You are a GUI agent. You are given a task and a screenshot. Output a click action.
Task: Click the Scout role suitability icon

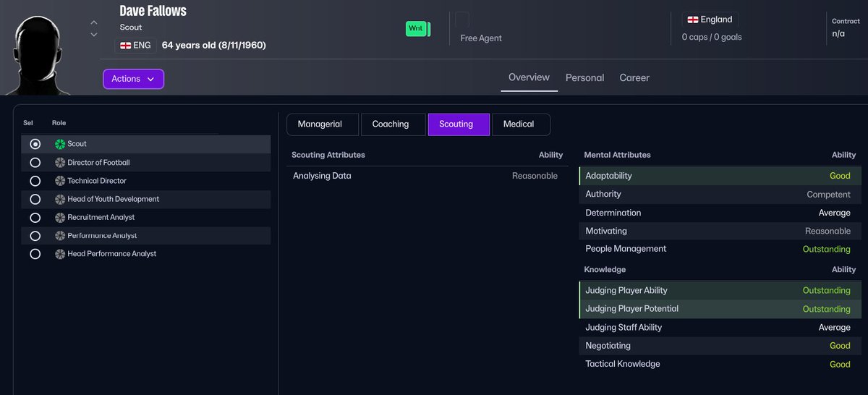point(60,144)
